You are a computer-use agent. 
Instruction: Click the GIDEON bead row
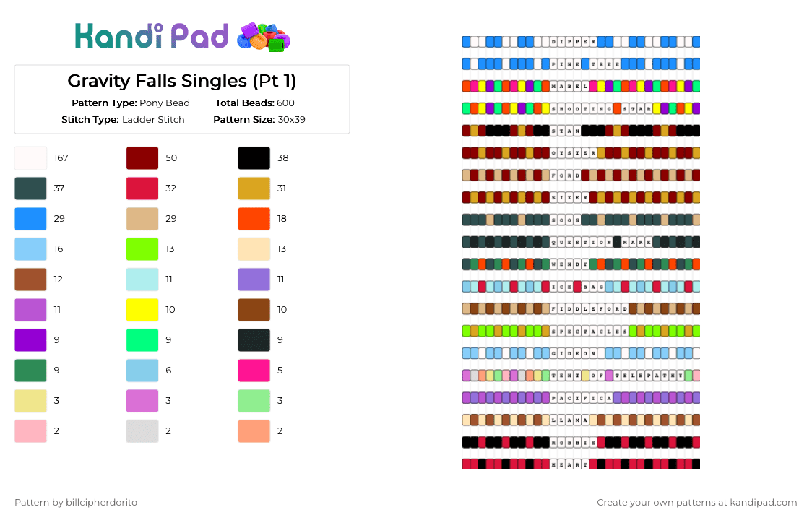[581, 353]
